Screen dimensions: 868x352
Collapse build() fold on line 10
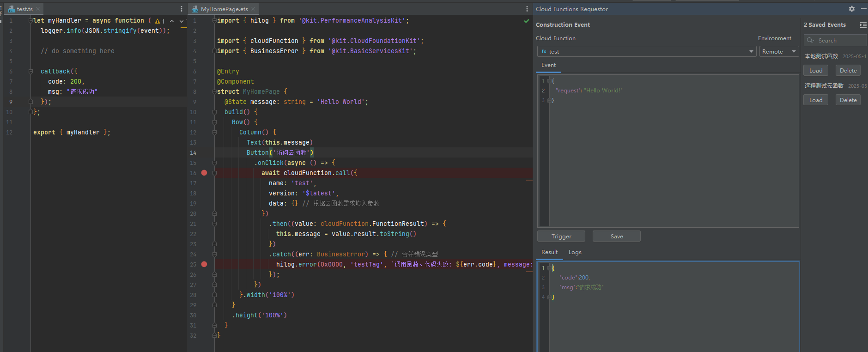point(214,112)
